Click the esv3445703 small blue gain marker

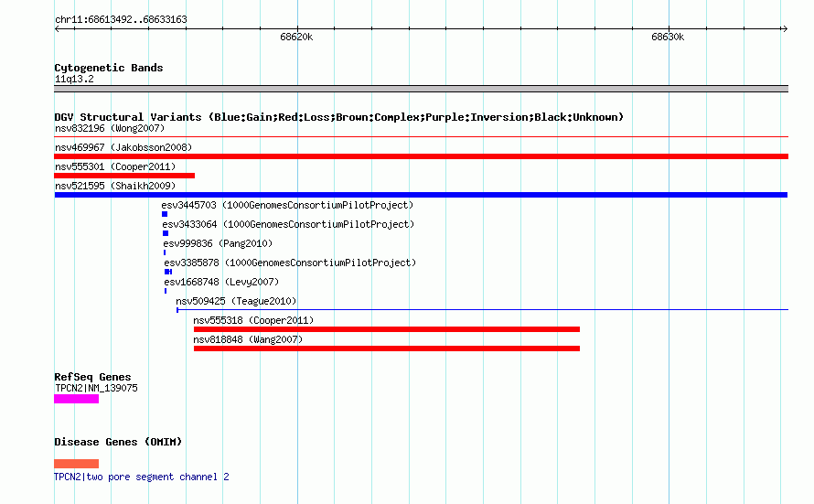click(165, 214)
